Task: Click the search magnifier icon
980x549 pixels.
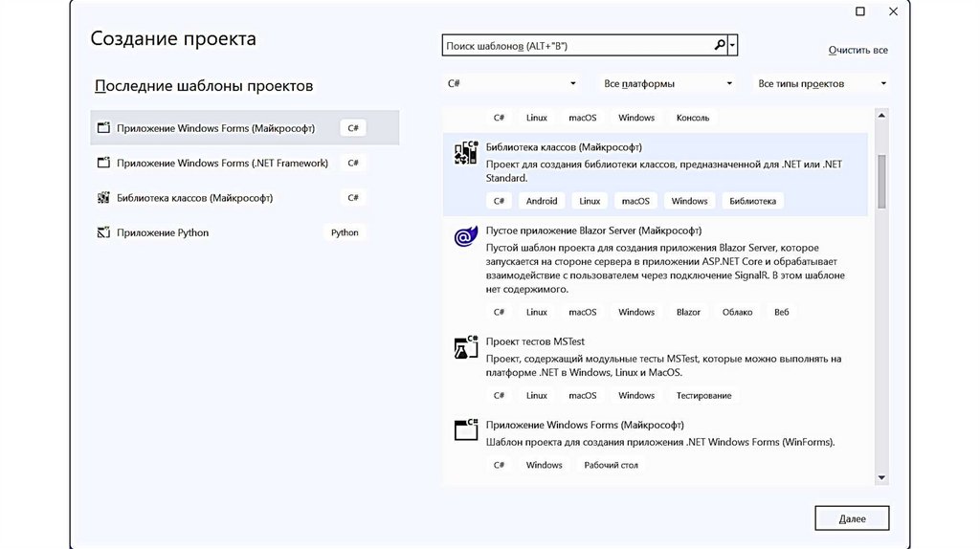Action: click(720, 45)
